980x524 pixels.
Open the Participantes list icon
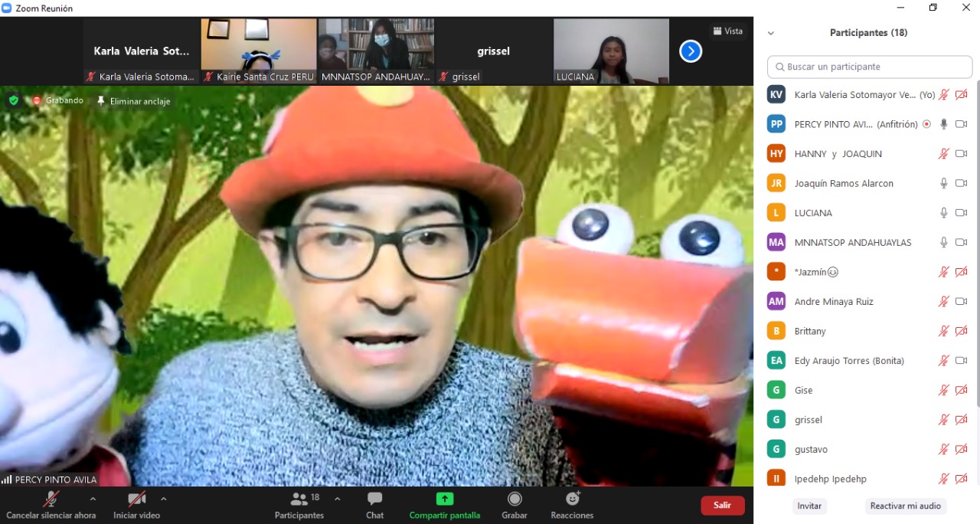(299, 499)
